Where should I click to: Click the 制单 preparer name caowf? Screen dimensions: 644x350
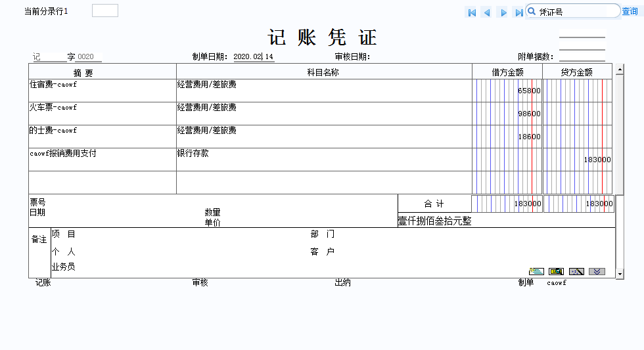click(x=557, y=283)
